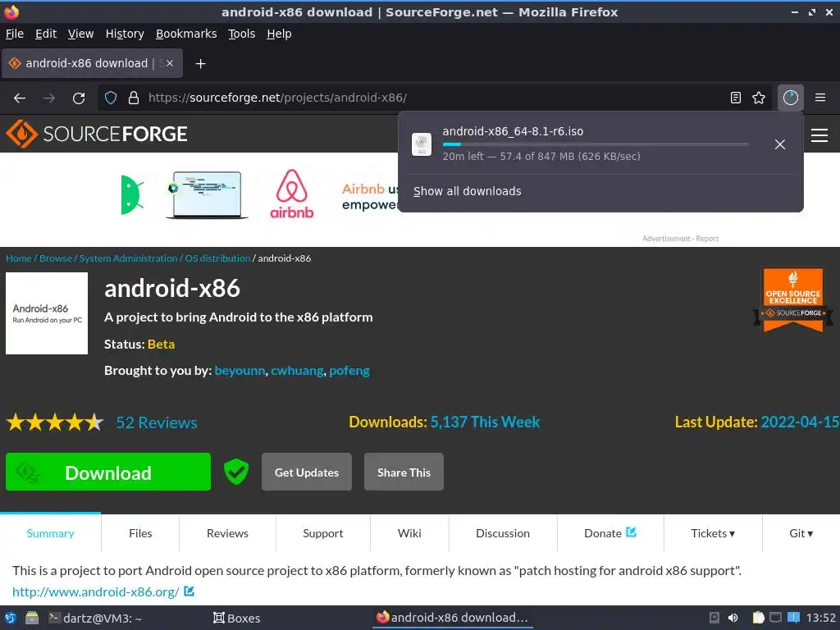Switch to the Reviews tab
The width and height of the screenshot is (840, 630).
pos(228,533)
